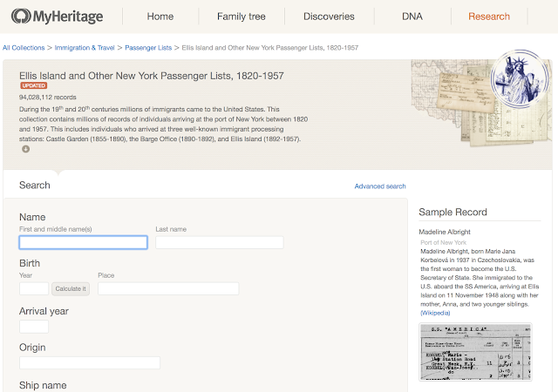The width and height of the screenshot is (558, 392).
Task: Click the UPDATED badge
Action: pyautogui.click(x=33, y=85)
